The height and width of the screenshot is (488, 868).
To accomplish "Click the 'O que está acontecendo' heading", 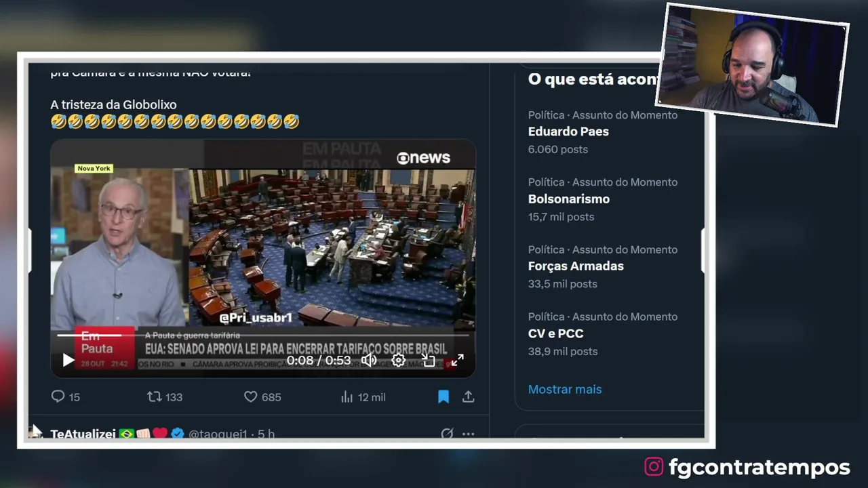I will pyautogui.click(x=594, y=79).
